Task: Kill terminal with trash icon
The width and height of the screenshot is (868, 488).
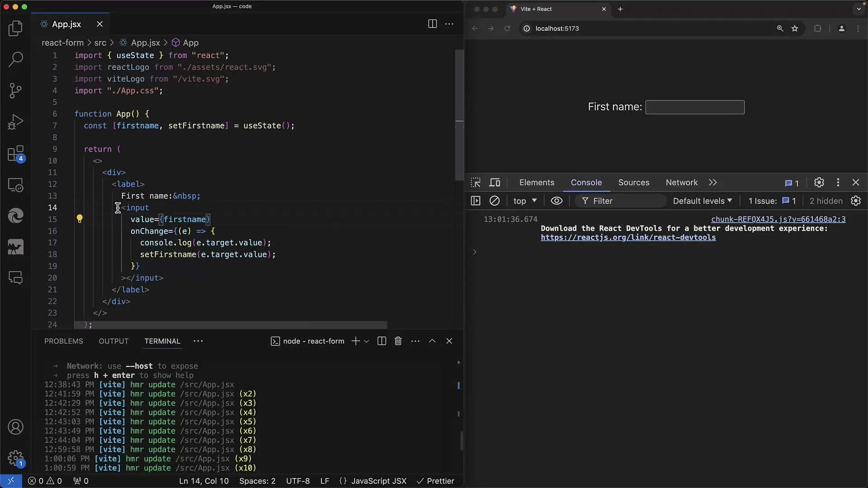Action: point(398,341)
